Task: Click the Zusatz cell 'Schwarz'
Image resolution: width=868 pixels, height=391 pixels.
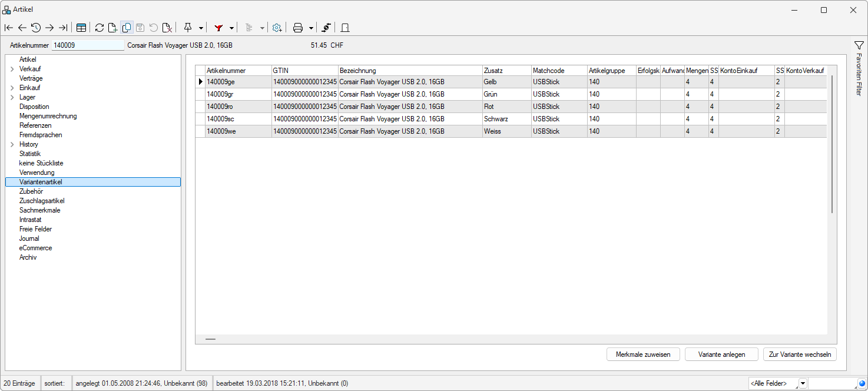Action: tap(506, 119)
